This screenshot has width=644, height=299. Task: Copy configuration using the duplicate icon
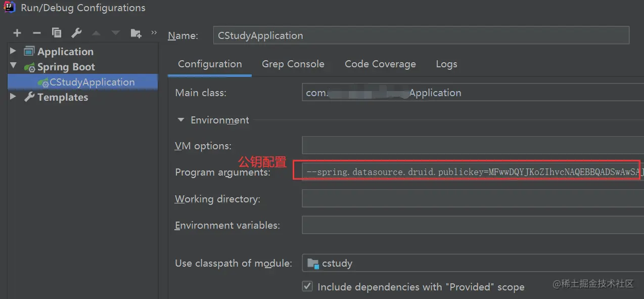coord(57,33)
